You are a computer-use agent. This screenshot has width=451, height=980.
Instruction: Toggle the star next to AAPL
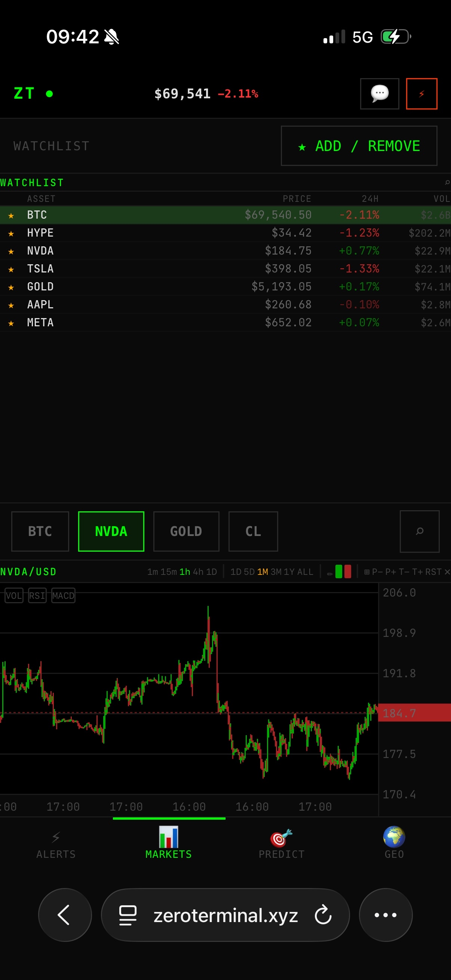(x=11, y=305)
